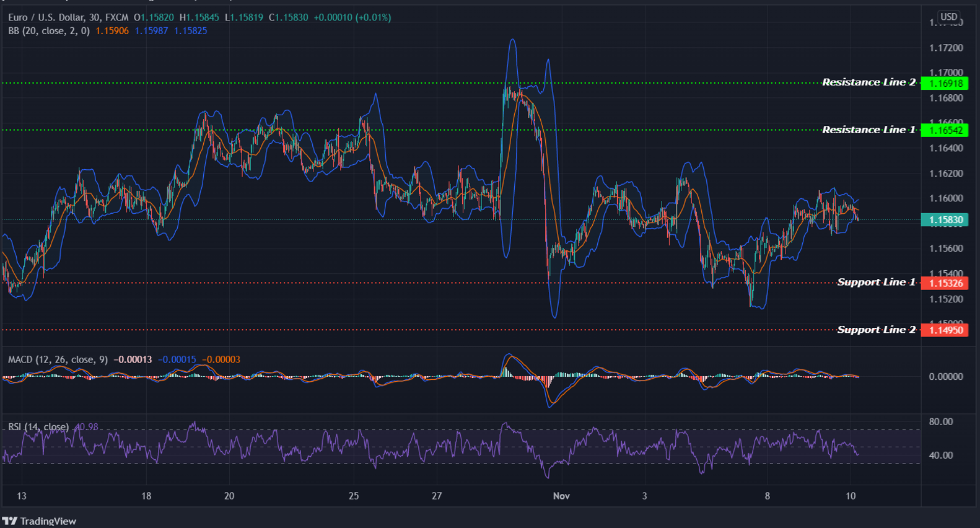
Task: Click the green 1.16918 price tag
Action: pyautogui.click(x=945, y=83)
